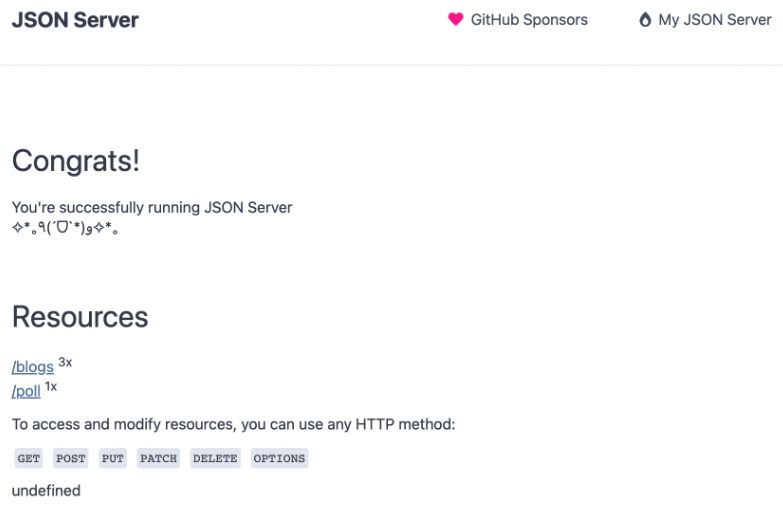
Task: Open the My JSON Server link
Action: coord(715,19)
